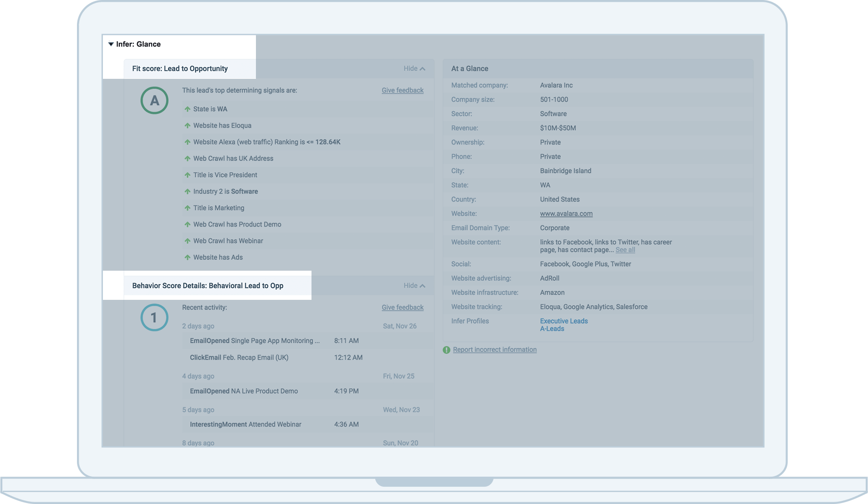The height and width of the screenshot is (504, 868).
Task: Click up arrow beside Website has Eloqua
Action: pos(187,126)
